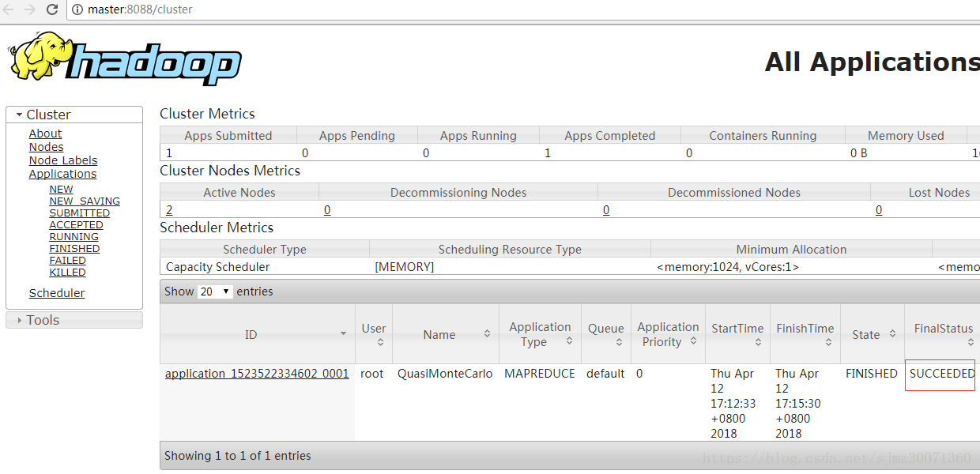Sort the table by StartTime column

[738, 334]
